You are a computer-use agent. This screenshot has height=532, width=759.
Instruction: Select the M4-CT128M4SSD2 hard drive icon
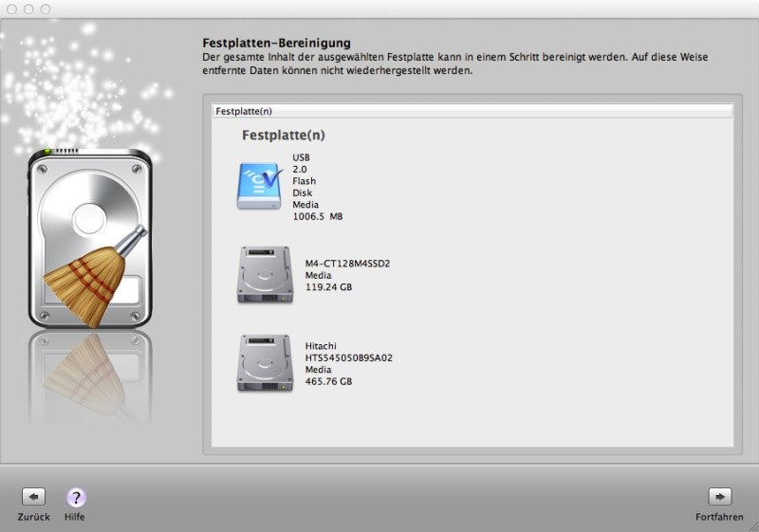(x=265, y=275)
